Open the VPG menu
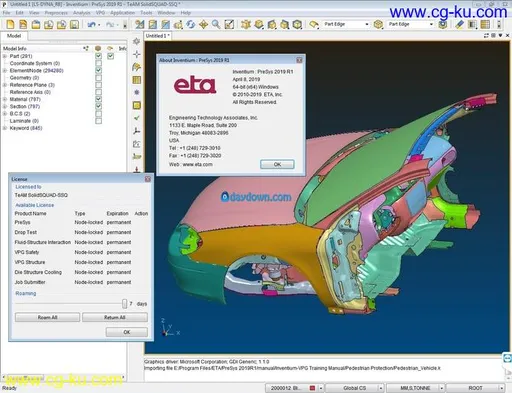The image size is (512, 393). pyautogui.click(x=100, y=13)
